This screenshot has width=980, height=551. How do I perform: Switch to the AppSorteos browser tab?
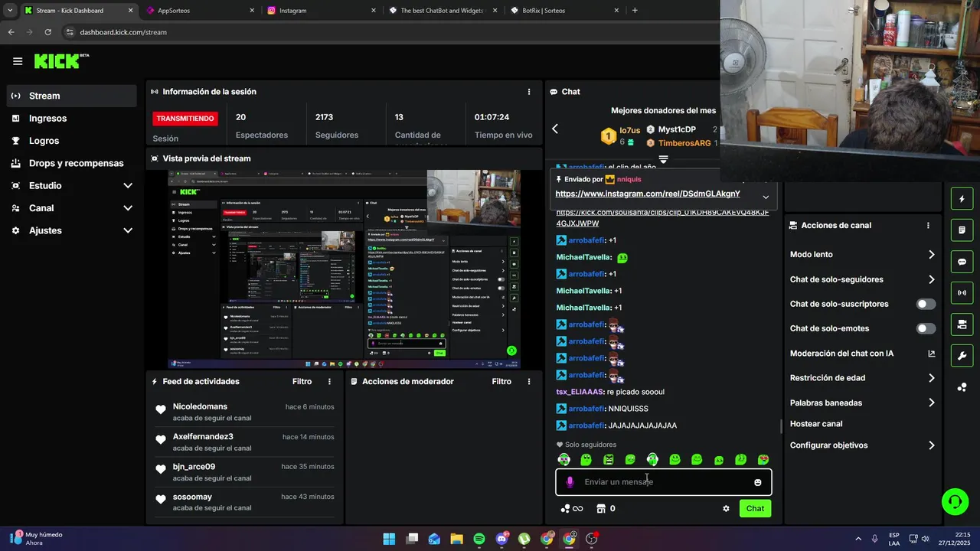[x=199, y=11]
